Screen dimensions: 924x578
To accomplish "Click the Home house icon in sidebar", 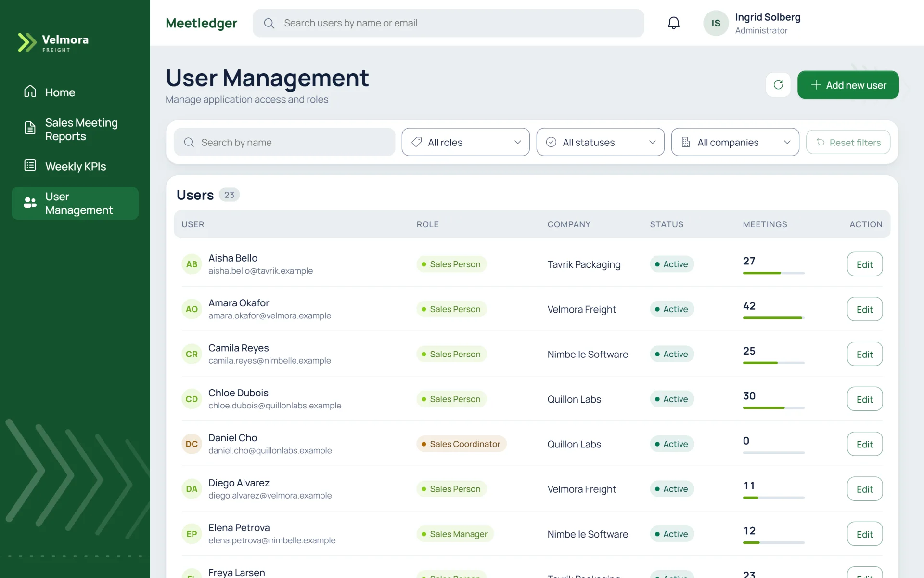I will (30, 92).
